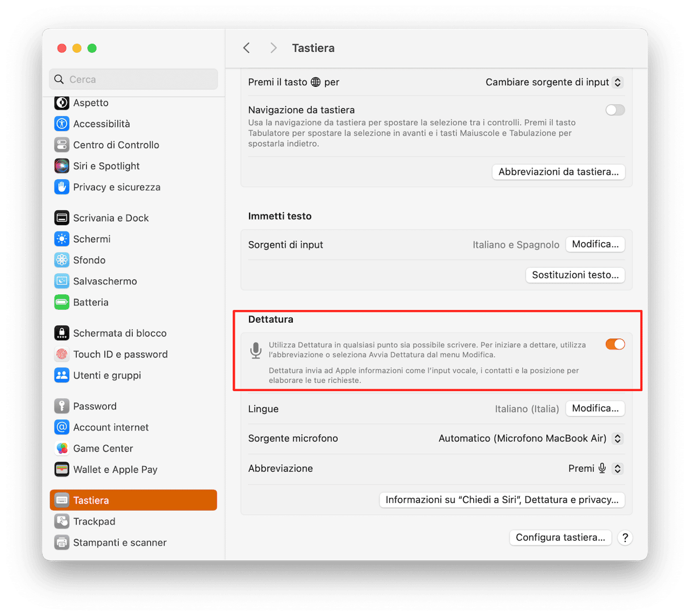Image resolution: width=690 pixels, height=616 pixels.
Task: Expand the Cambiare sorgente di input popup
Action: tap(554, 82)
